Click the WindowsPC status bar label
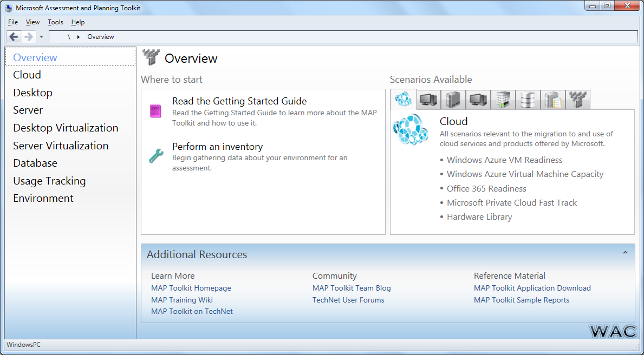 pyautogui.click(x=23, y=345)
